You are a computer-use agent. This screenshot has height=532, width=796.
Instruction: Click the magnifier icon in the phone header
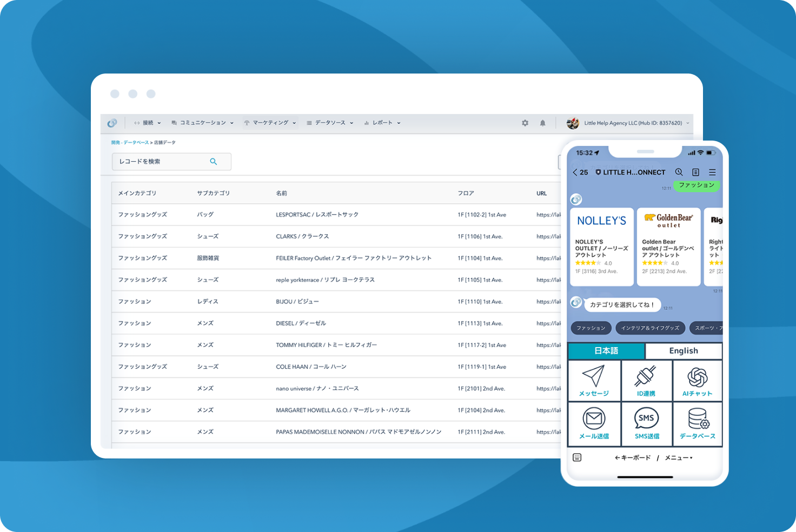[x=679, y=172]
